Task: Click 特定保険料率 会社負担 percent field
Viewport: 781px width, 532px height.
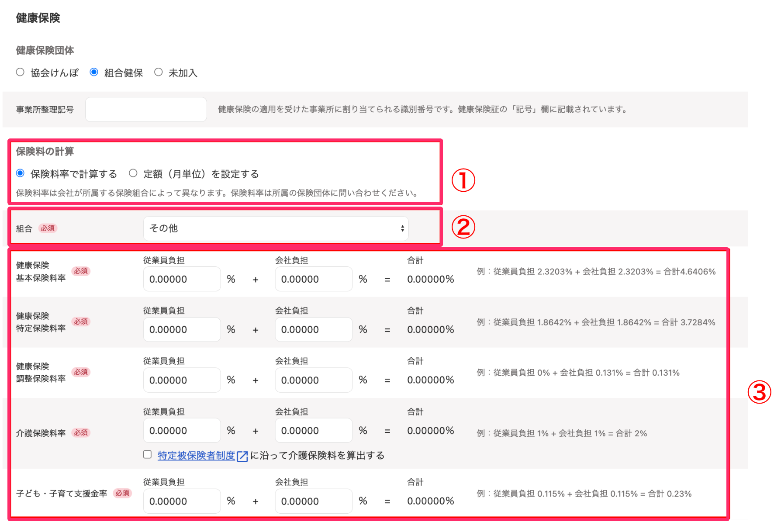Action: tap(314, 329)
